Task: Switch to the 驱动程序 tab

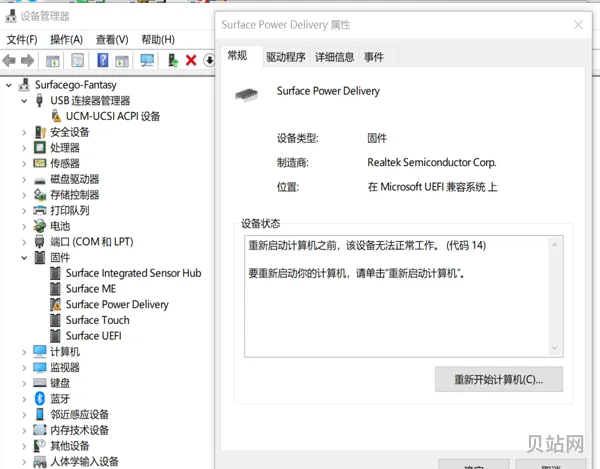Action: pos(285,57)
